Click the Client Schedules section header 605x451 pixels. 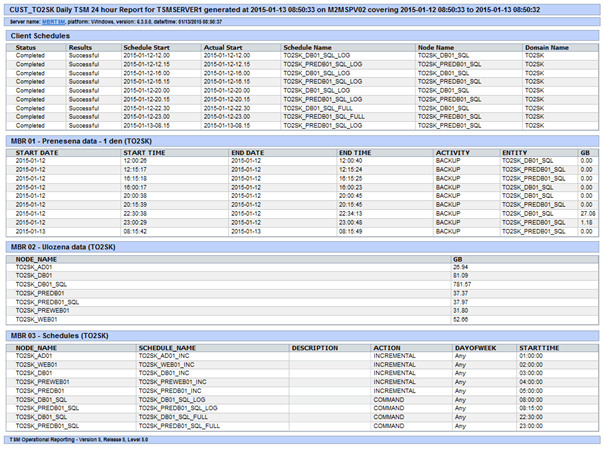coord(40,35)
